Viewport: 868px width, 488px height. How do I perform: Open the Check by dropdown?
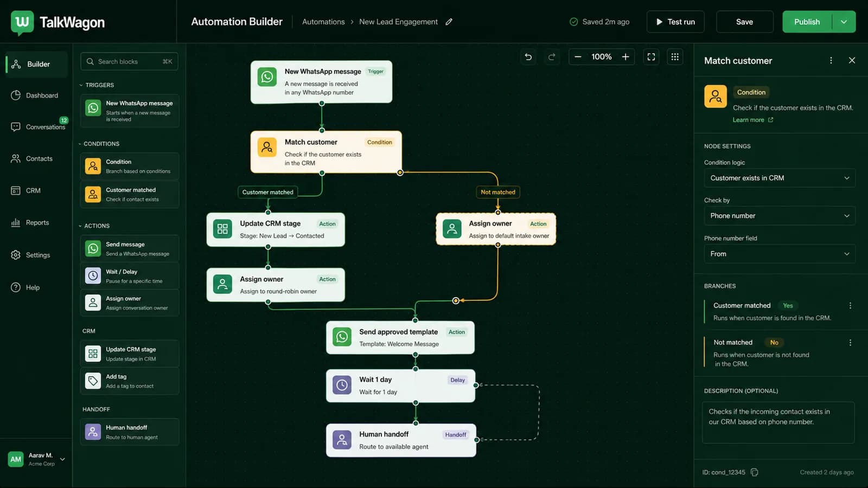pyautogui.click(x=780, y=216)
